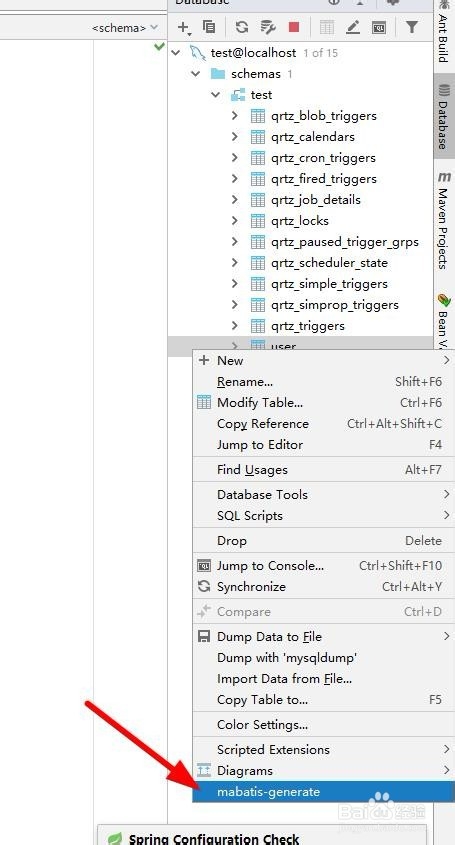Open the <schema> dropdown
This screenshot has width=455, height=845.
pyautogui.click(x=125, y=27)
